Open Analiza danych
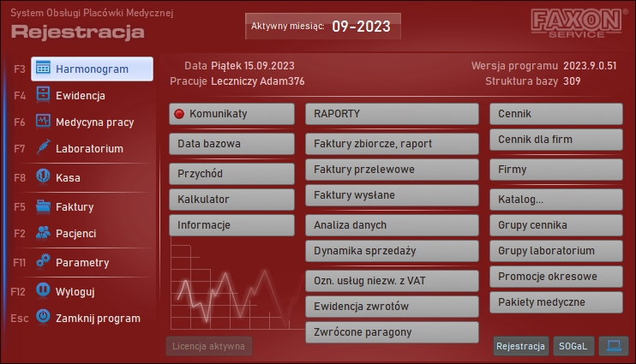Image resolution: width=636 pixels, height=364 pixels. 392,225
